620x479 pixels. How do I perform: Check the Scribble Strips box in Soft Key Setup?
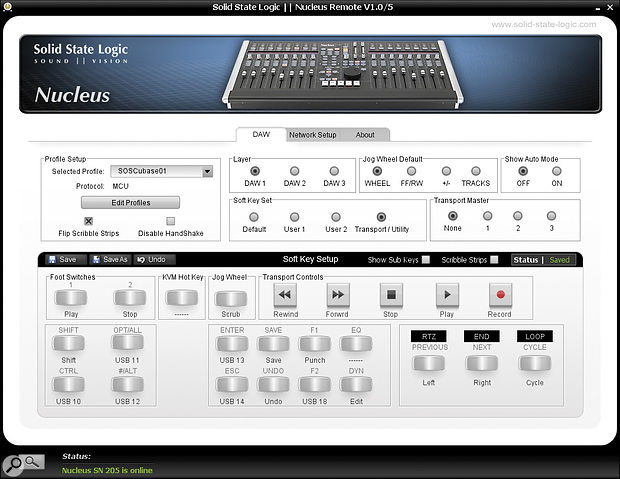pos(494,259)
